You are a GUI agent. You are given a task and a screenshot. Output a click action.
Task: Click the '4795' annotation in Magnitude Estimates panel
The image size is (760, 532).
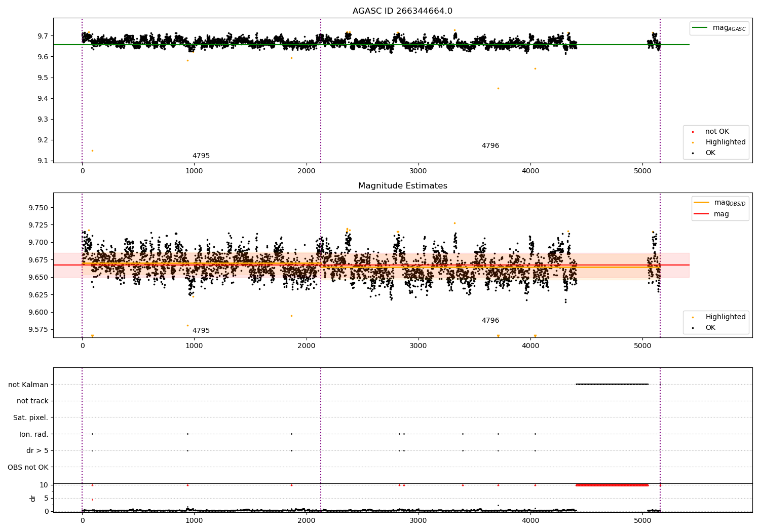[201, 331]
